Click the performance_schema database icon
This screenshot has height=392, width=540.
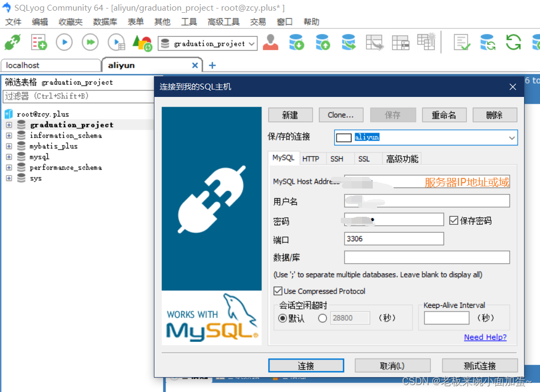click(21, 167)
